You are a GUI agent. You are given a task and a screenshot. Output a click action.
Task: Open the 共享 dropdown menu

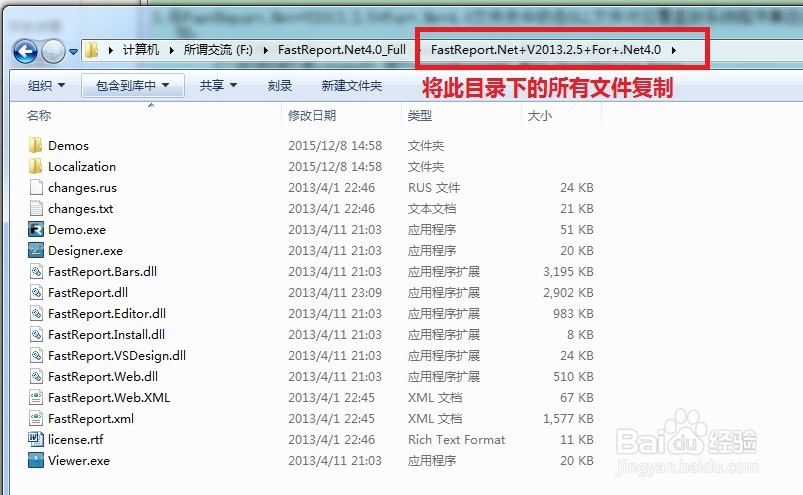[x=218, y=85]
